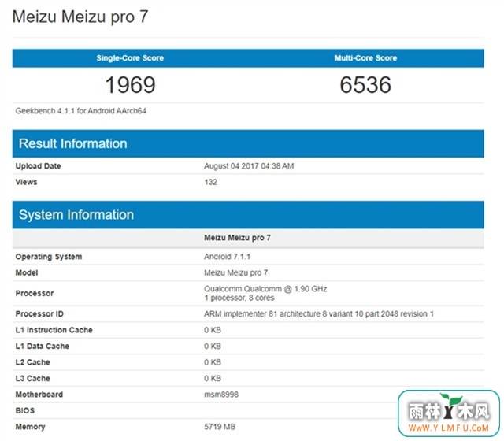The image size is (504, 441).
Task: Click the 'August 04 2017 04:38 AM' value
Action: coord(249,166)
